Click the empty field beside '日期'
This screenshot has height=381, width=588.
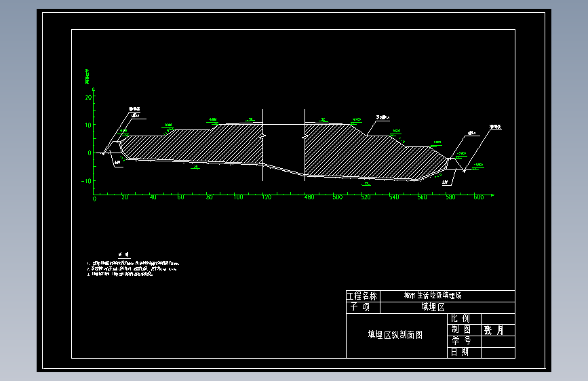[x=498, y=353]
